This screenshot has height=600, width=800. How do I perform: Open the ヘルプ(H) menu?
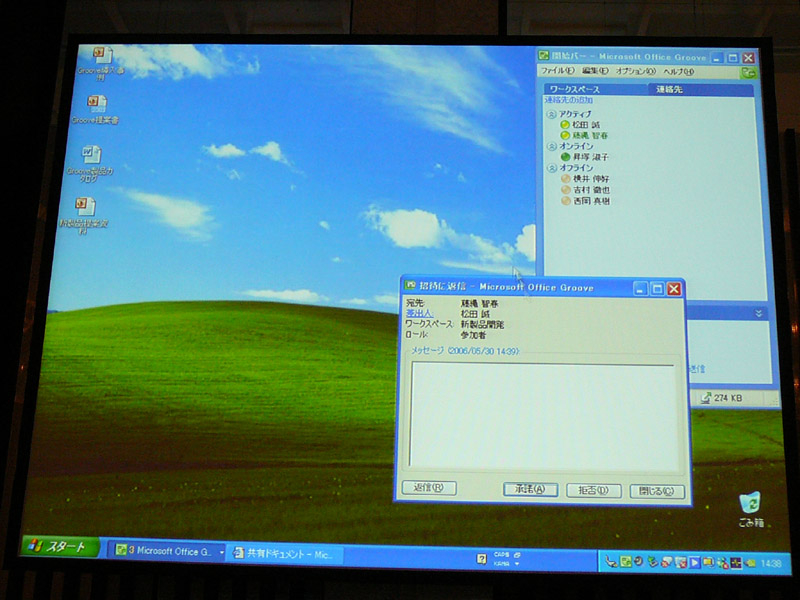click(679, 72)
